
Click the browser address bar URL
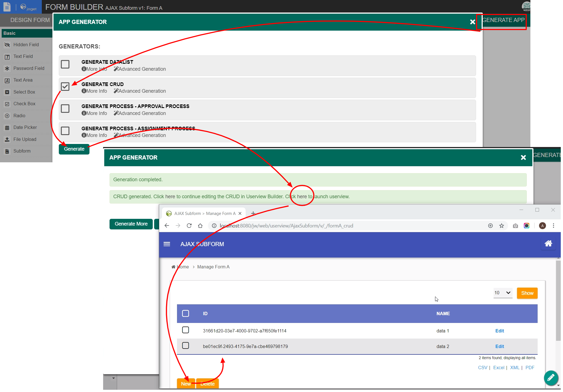[286, 226]
